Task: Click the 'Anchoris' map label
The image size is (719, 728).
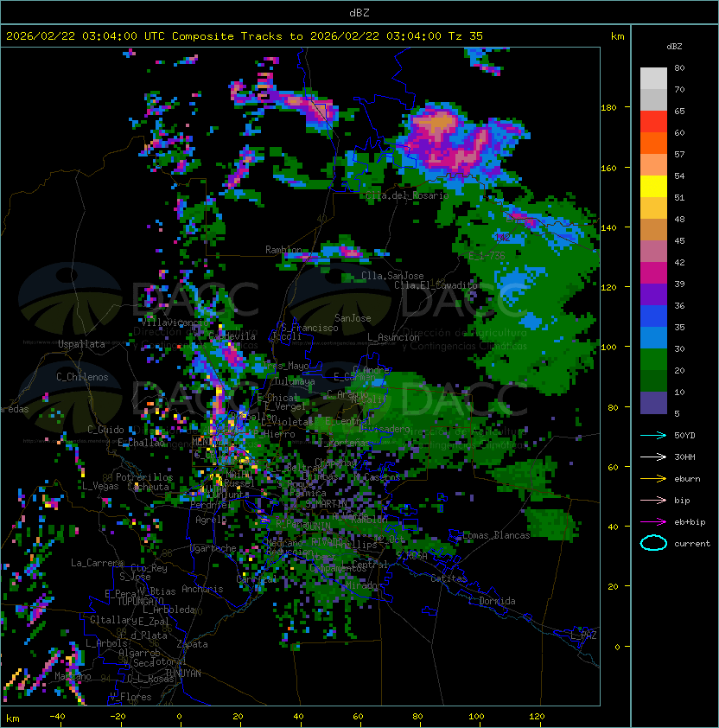Action: point(202,589)
